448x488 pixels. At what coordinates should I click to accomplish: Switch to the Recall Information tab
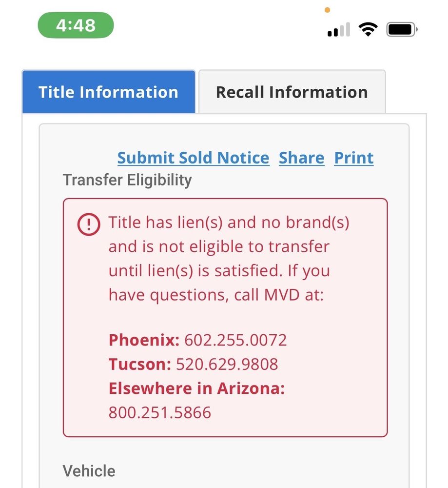coord(292,92)
